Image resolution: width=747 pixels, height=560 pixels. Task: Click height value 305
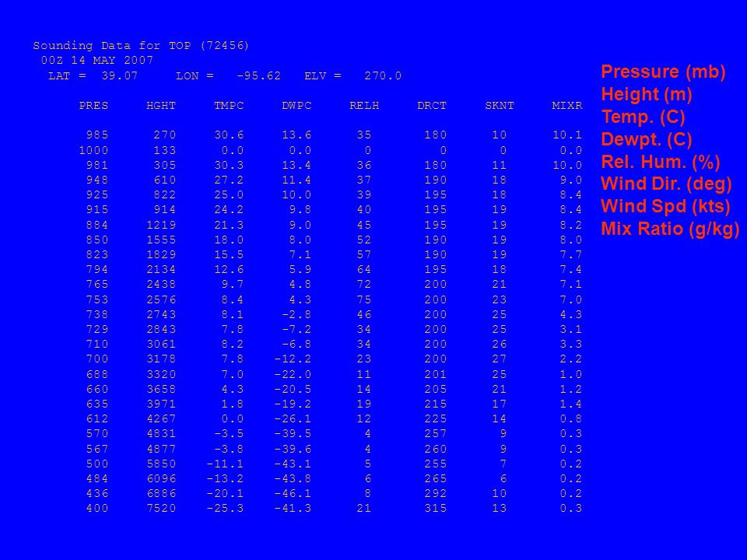point(165,165)
